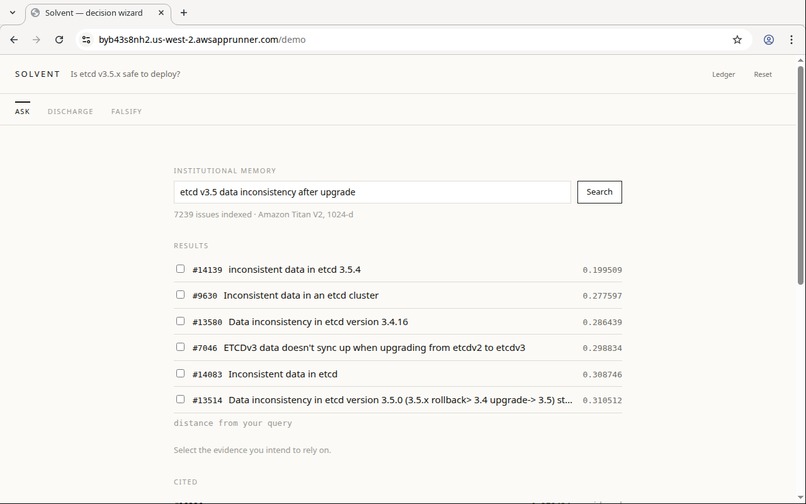Open a new tab with plus icon
Screen dimensions: 806x504
[184, 13]
